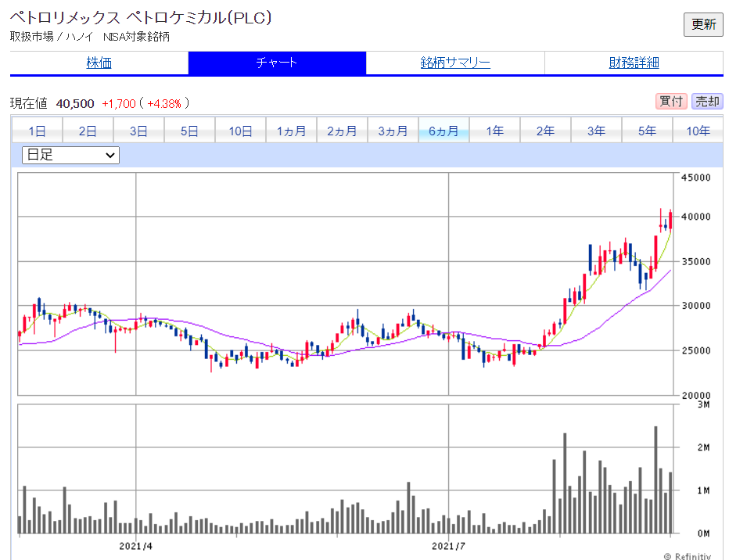
Task: Open the 日足 candle interval dropdown
Action: pos(70,155)
